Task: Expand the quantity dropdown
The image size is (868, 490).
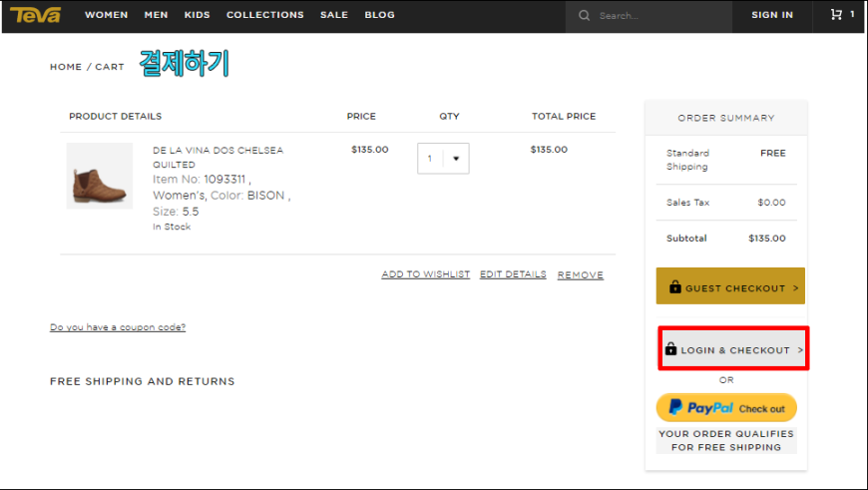Action: (x=443, y=159)
